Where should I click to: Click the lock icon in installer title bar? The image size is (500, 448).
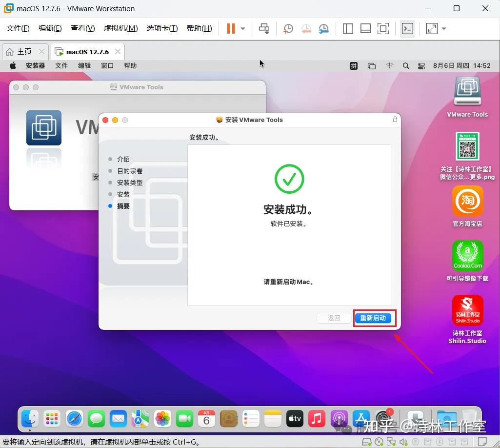pyautogui.click(x=395, y=120)
